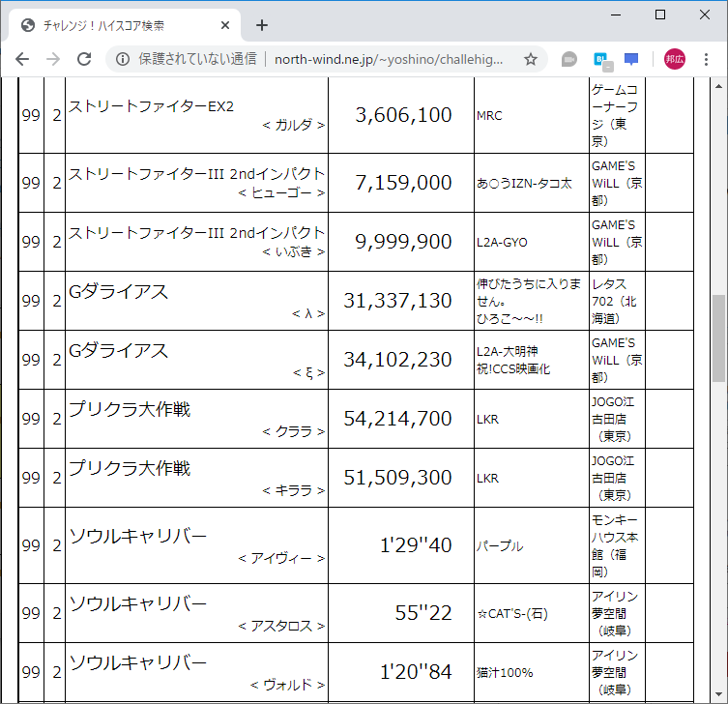728x704 pixels.
Task: Select player ☆CAT'S-(石)
Action: click(x=512, y=614)
